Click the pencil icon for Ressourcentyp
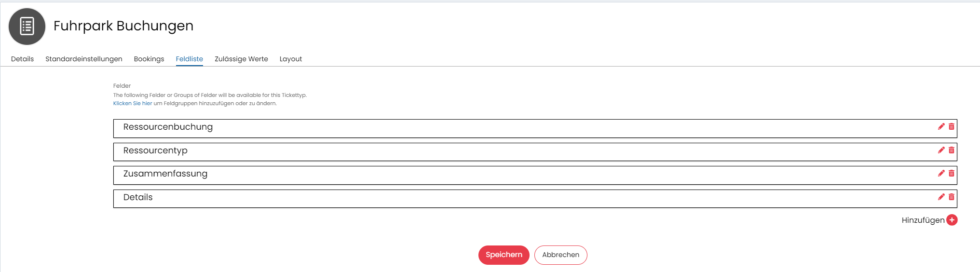 point(941,150)
